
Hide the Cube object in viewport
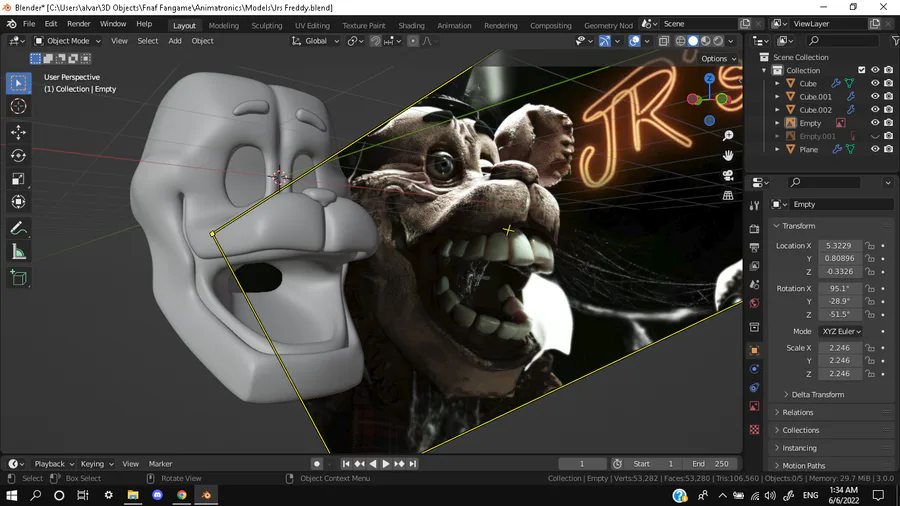(x=875, y=83)
